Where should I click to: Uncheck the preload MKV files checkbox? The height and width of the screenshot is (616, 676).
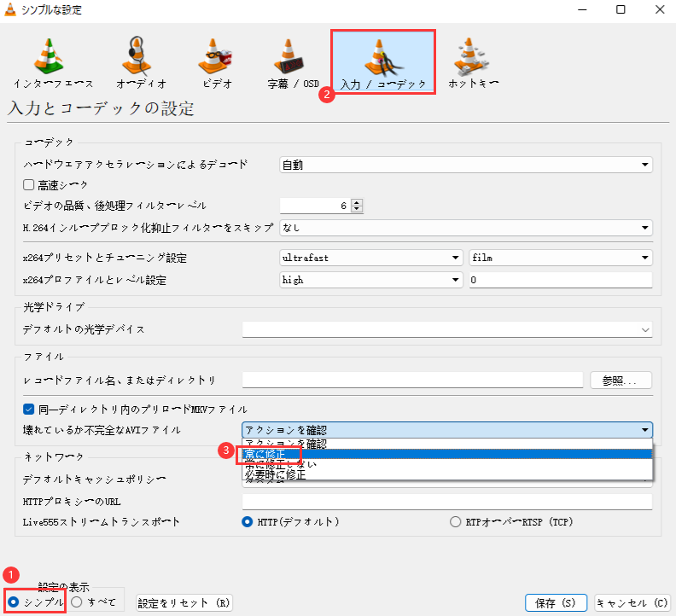pyautogui.click(x=29, y=409)
